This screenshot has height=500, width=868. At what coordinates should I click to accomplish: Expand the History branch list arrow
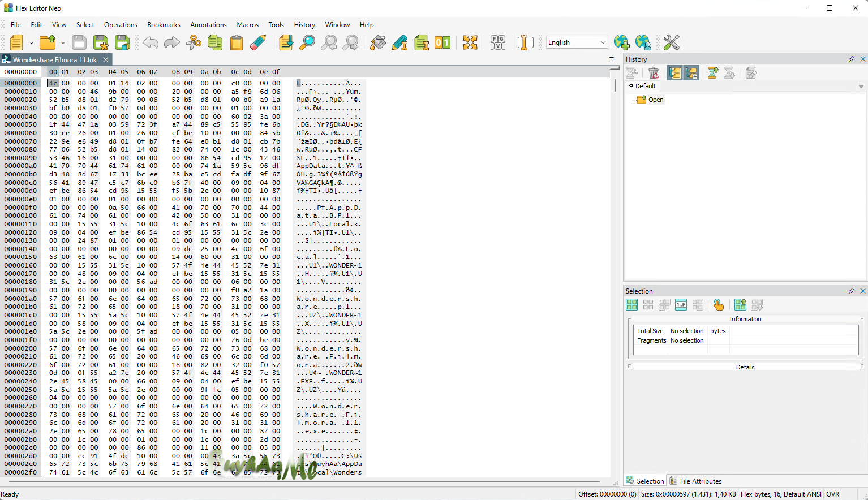861,87
